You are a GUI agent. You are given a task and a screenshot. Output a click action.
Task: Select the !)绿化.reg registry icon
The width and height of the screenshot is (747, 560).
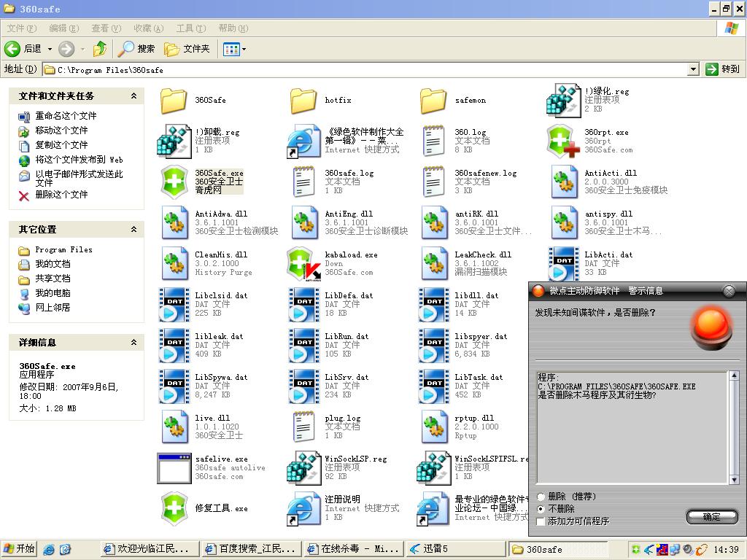pos(564,101)
